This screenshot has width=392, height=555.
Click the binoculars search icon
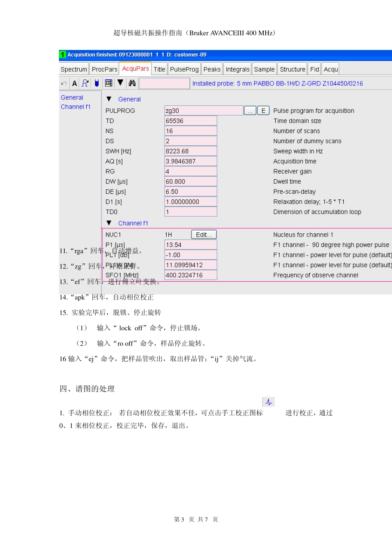tap(132, 83)
